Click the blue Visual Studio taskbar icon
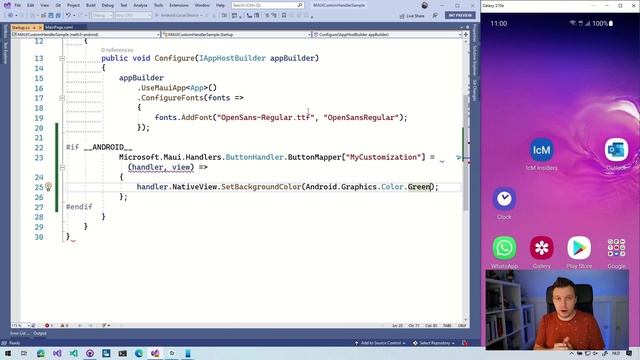 pyautogui.click(x=57, y=353)
